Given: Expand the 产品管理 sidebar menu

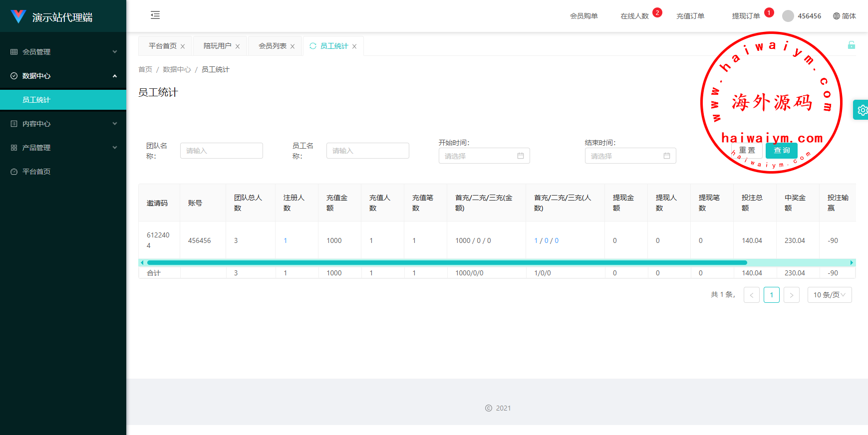Looking at the screenshot, I should point(63,148).
